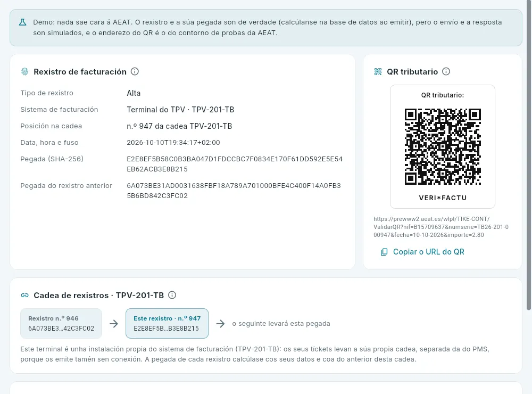Click the SHA-256 hash starting with E2E8EF5B58C0
The image size is (532, 394).
235,164
